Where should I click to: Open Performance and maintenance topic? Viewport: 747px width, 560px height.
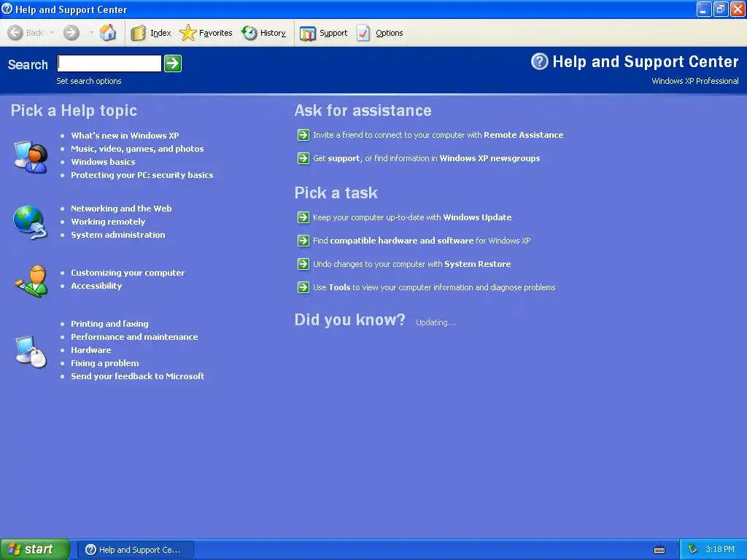pos(134,337)
